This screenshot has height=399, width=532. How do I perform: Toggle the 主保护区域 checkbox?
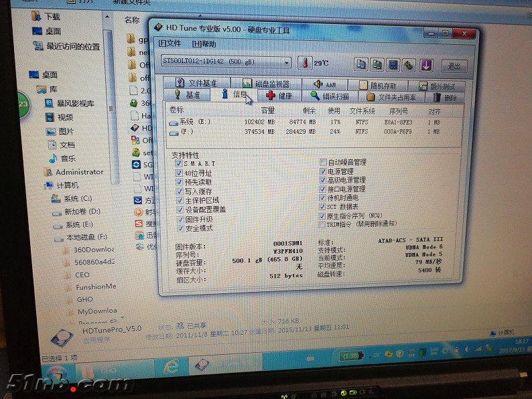click(x=180, y=200)
